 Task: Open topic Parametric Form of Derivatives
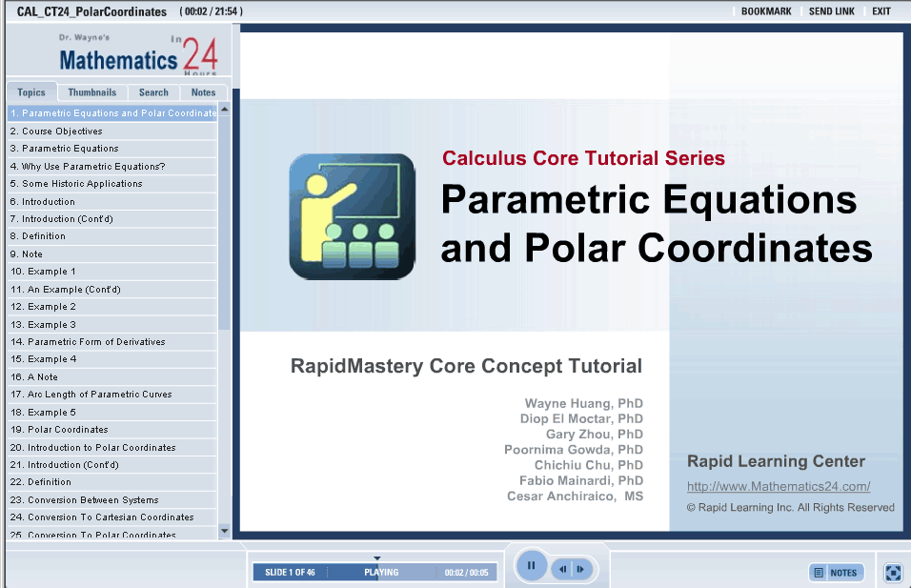(112, 341)
